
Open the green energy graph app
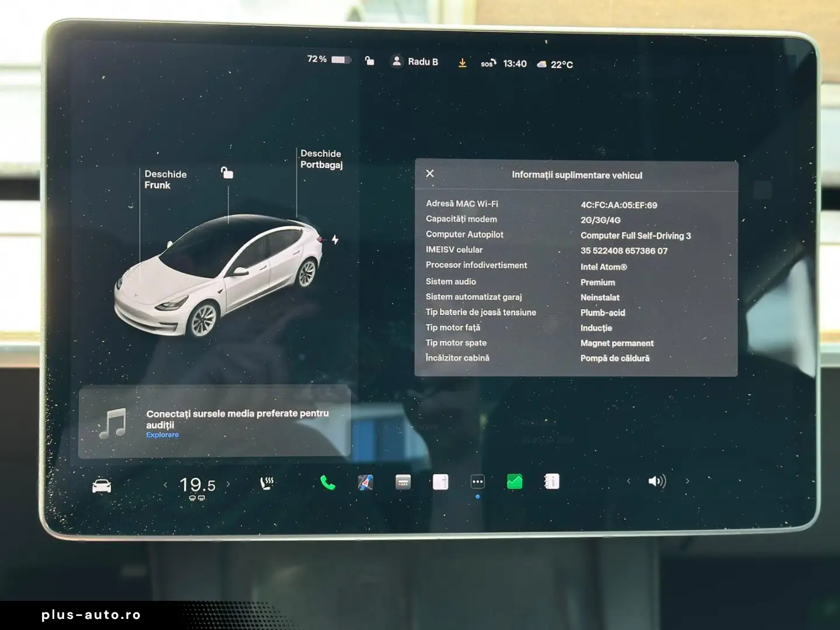[514, 481]
